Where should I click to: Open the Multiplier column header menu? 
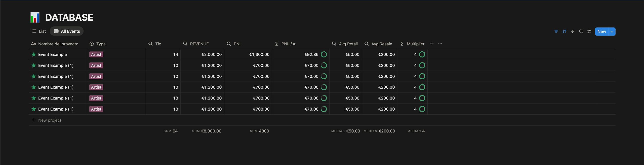tap(412, 44)
